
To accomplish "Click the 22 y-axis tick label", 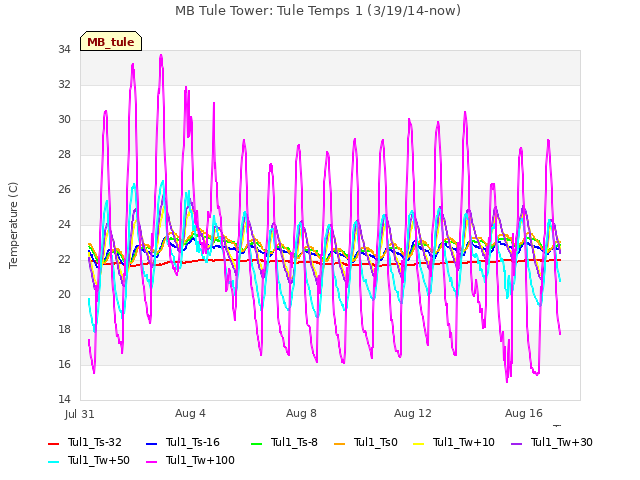I will [64, 260].
